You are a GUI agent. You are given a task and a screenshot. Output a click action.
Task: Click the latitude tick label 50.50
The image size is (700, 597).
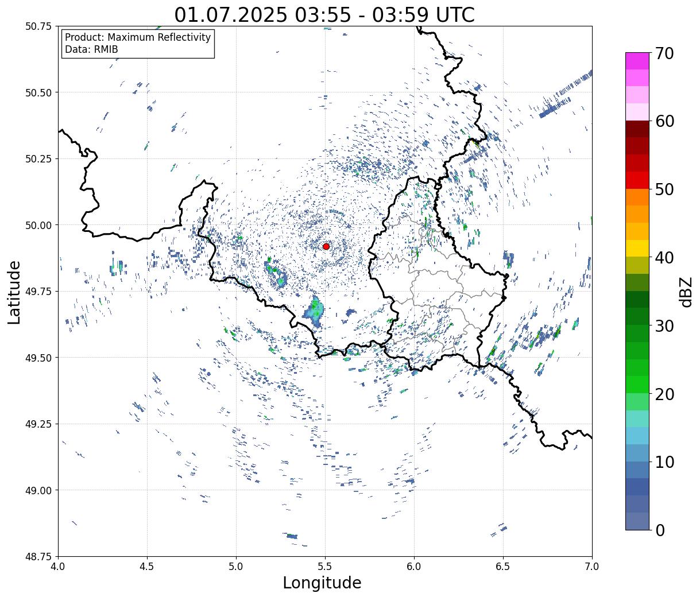point(38,92)
